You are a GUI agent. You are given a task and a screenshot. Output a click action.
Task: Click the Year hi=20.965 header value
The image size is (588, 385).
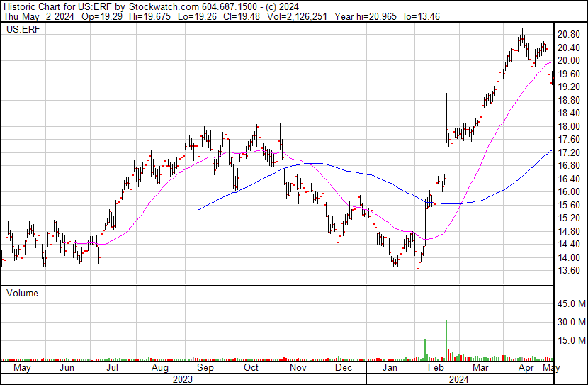tap(366, 16)
